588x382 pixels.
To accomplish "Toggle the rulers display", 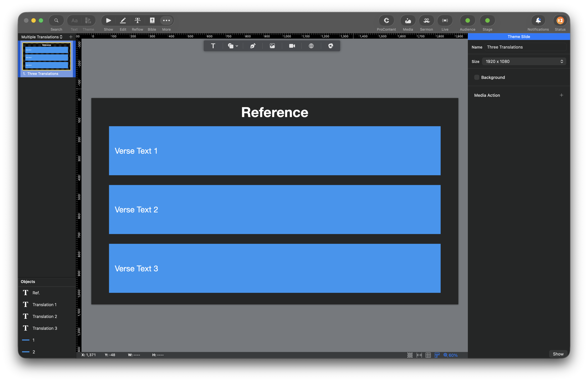I will pyautogui.click(x=437, y=355).
